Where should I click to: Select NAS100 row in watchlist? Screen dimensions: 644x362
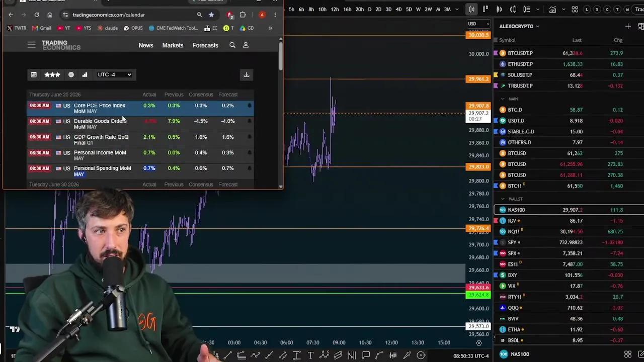pos(569,210)
